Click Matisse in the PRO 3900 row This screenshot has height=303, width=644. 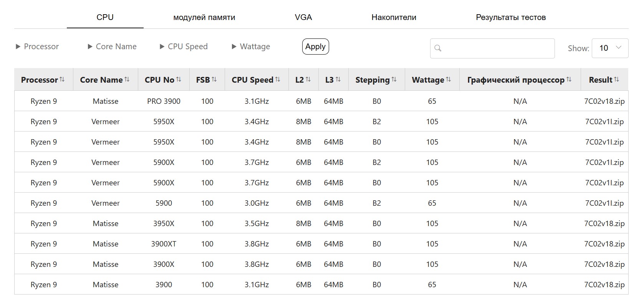106,101
